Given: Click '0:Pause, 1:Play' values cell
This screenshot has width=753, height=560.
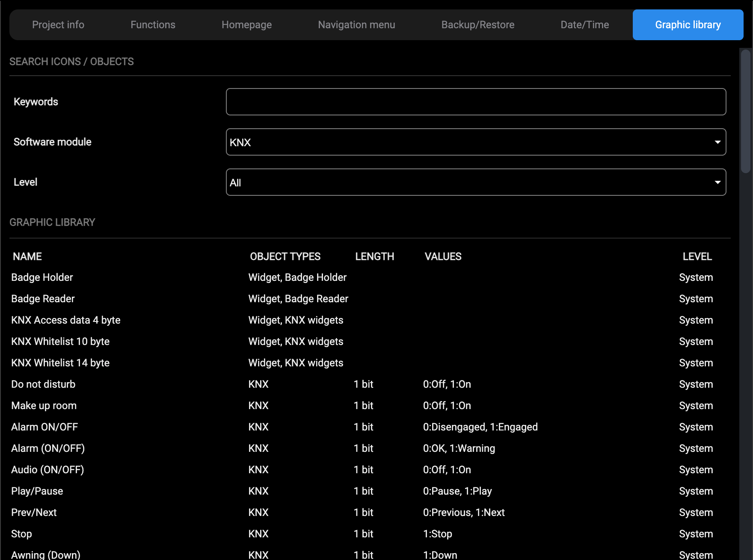Looking at the screenshot, I should pyautogui.click(x=457, y=491).
